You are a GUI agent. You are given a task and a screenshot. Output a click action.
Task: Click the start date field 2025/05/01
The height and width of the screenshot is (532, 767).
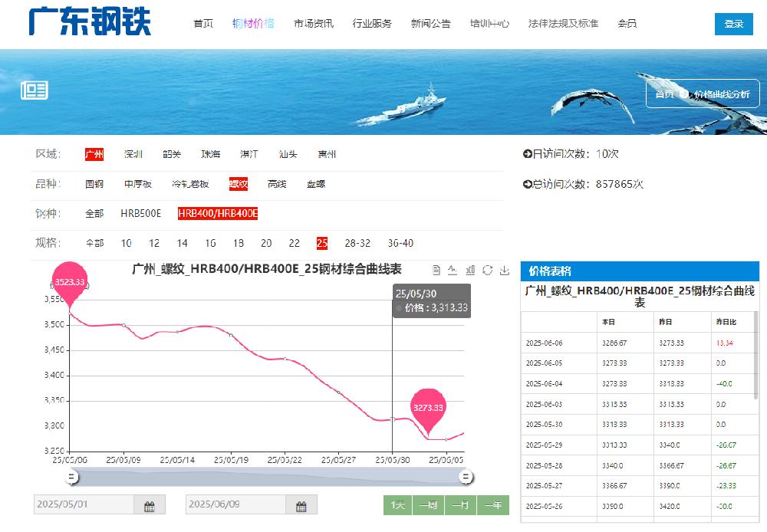point(84,505)
